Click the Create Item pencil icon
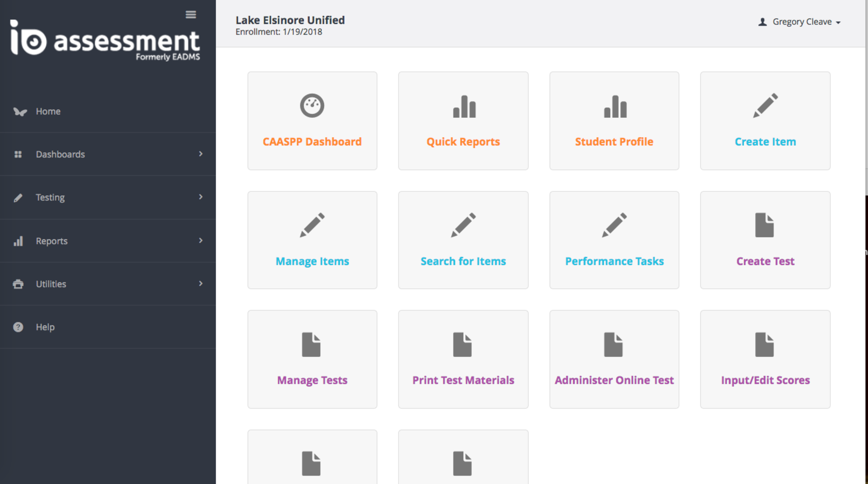The image size is (868, 484). point(765,105)
